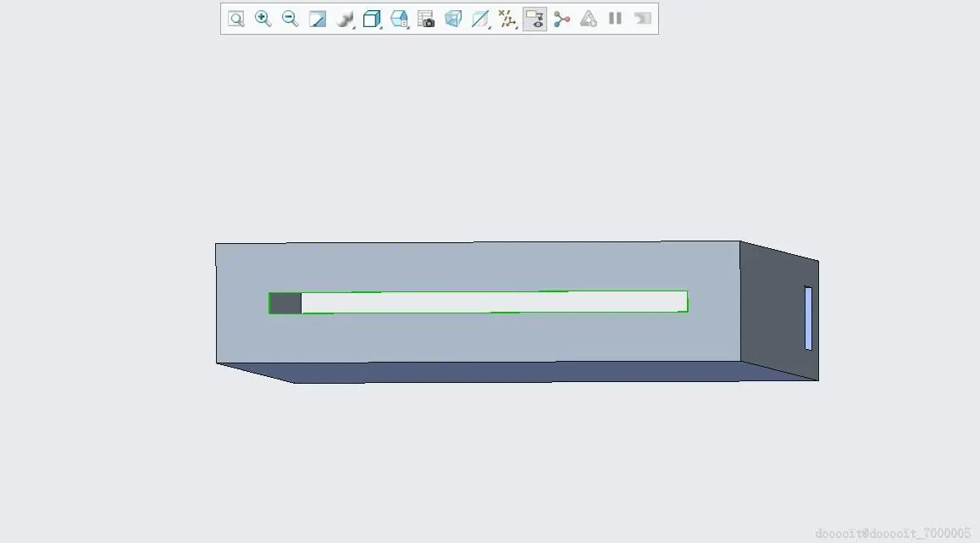This screenshot has height=543, width=980.
Task: Expand the datum display filters dropdown
Action: [507, 19]
